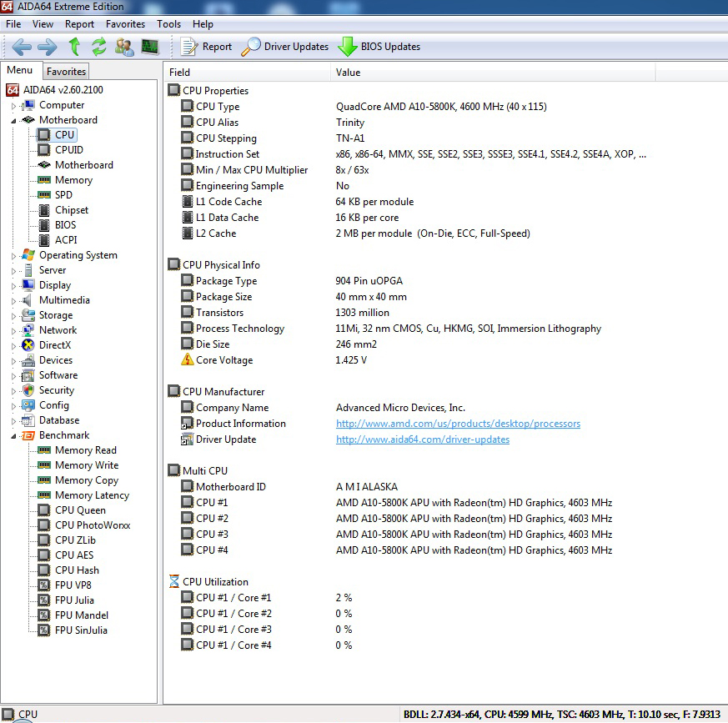Collapse the Benchmark tree node

[13, 436]
